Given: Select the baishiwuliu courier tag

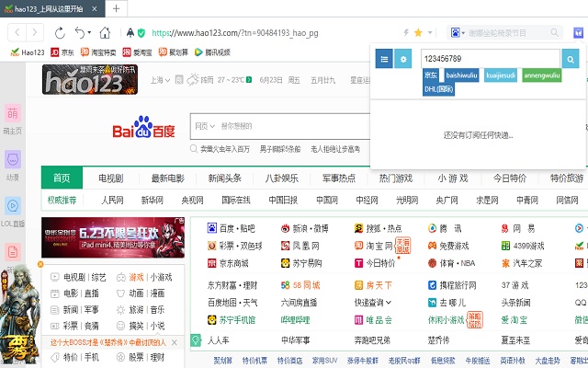Looking at the screenshot, I should pos(461,75).
